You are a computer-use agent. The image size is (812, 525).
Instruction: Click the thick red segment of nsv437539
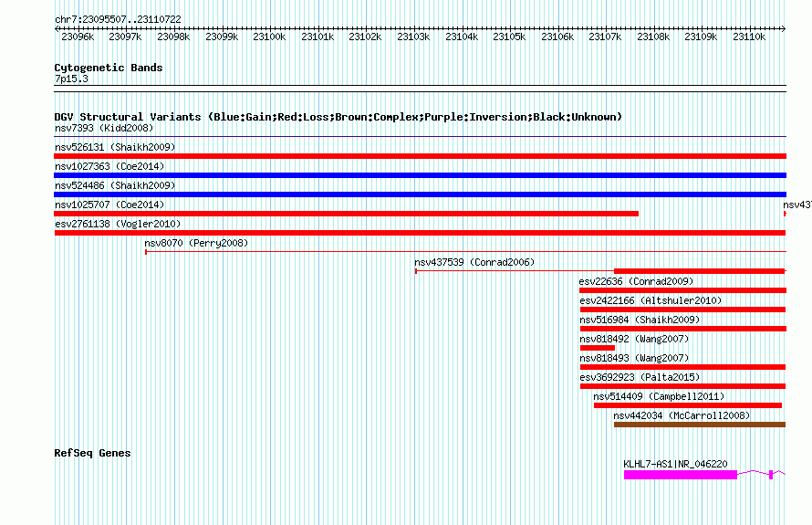[700, 271]
